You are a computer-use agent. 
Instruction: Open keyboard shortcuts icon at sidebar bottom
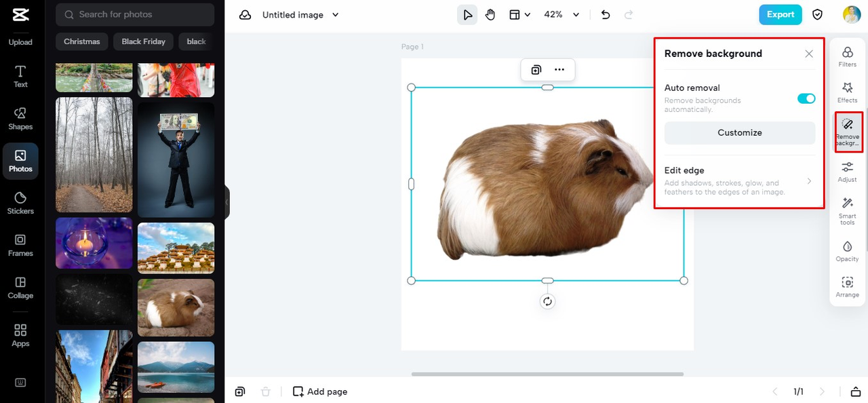(20, 383)
